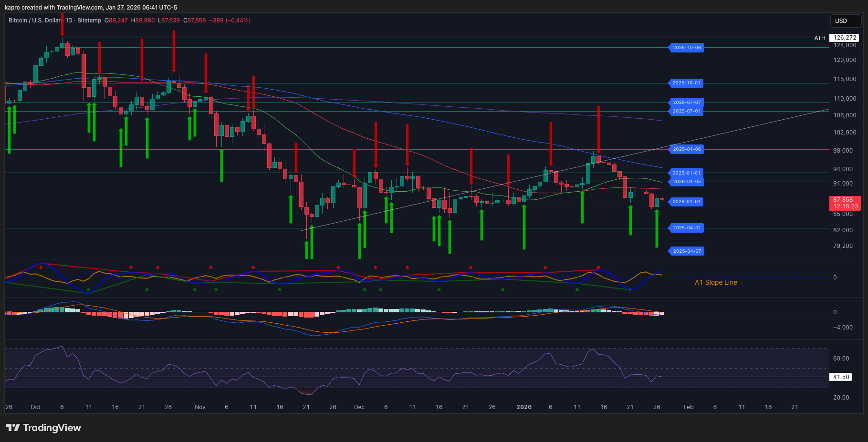The image size is (868, 442).
Task: Select the 1D interval in chart title
Action: pyautogui.click(x=69, y=21)
